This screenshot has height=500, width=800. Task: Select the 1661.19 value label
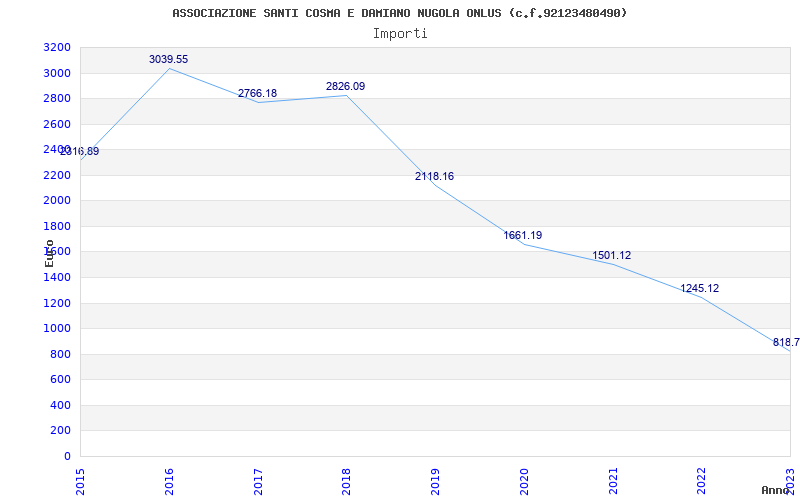522,235
